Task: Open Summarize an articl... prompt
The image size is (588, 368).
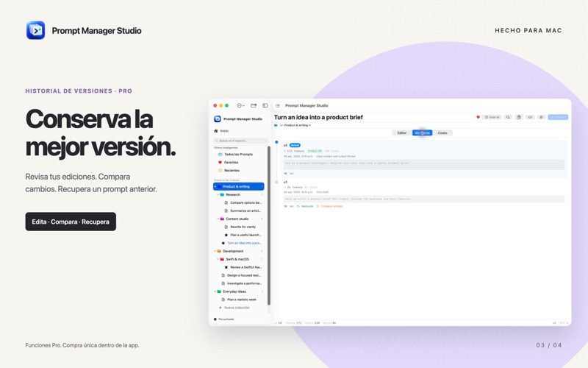Action: pos(243,210)
